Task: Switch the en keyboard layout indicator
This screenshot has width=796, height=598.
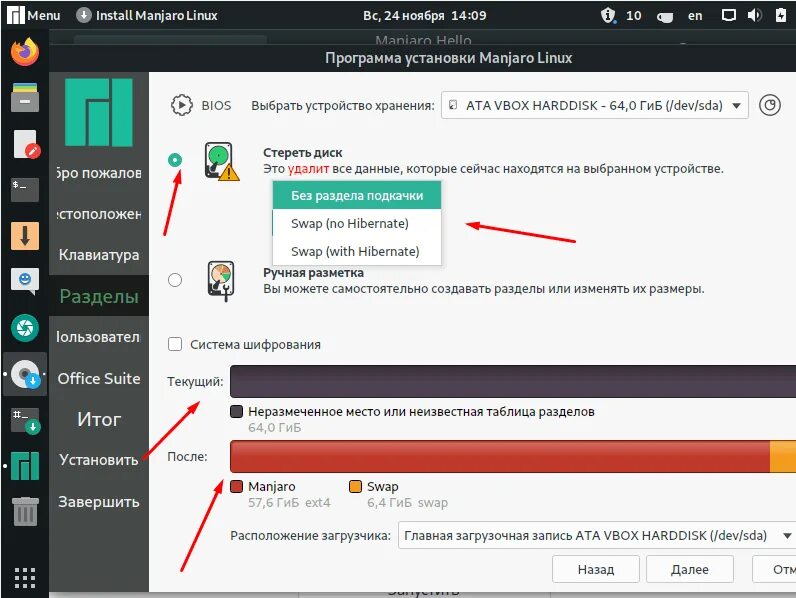Action: pos(695,16)
